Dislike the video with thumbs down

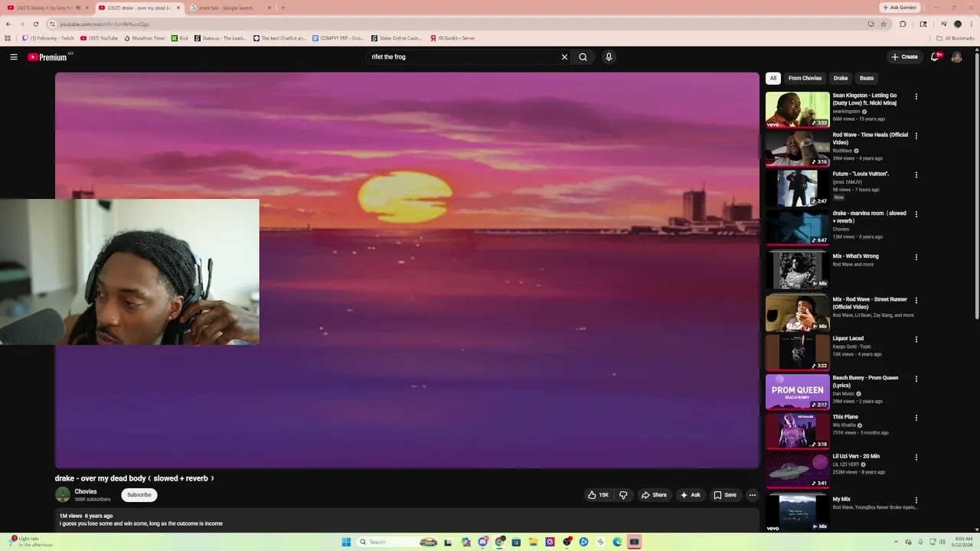(623, 495)
